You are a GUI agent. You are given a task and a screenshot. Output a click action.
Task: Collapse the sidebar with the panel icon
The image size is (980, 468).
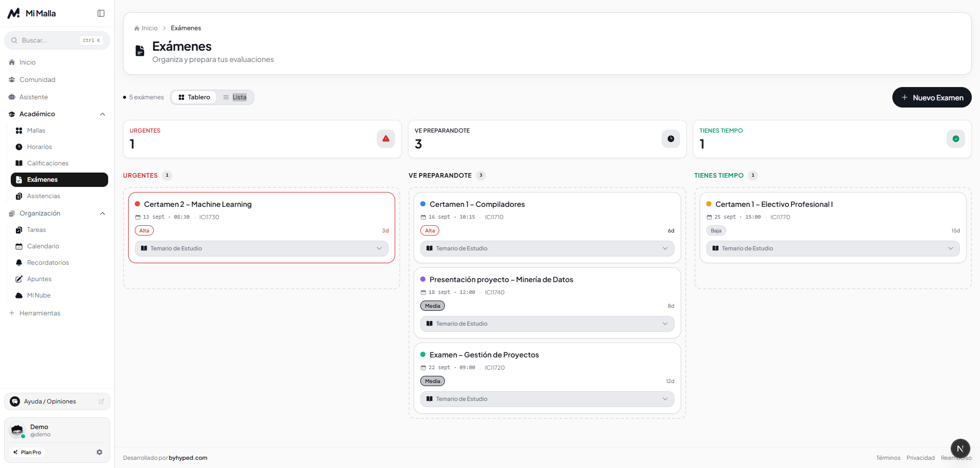(x=101, y=13)
